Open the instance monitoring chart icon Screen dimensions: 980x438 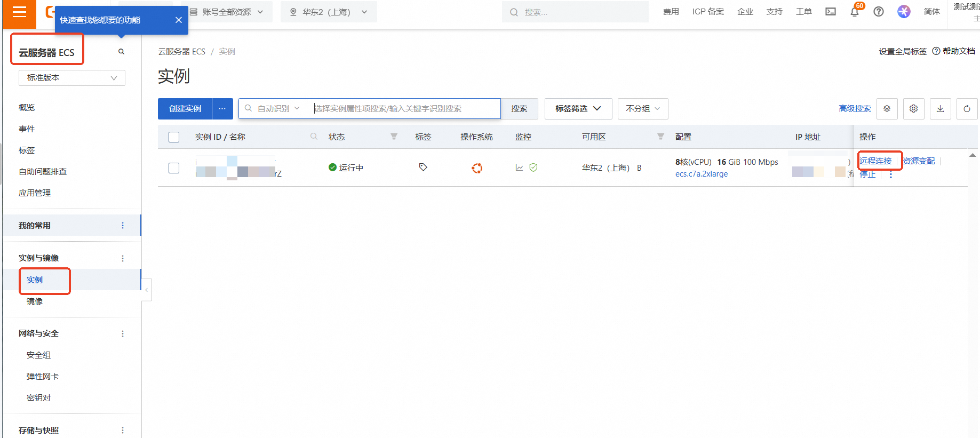(519, 168)
